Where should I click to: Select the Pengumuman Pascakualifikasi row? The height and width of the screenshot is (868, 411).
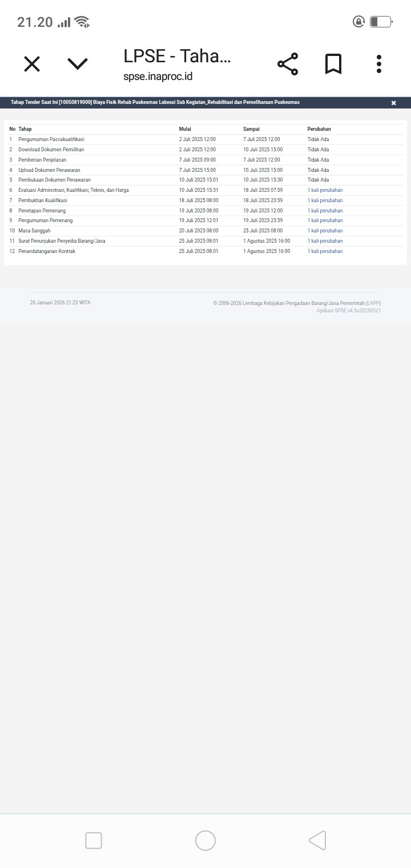click(x=51, y=139)
